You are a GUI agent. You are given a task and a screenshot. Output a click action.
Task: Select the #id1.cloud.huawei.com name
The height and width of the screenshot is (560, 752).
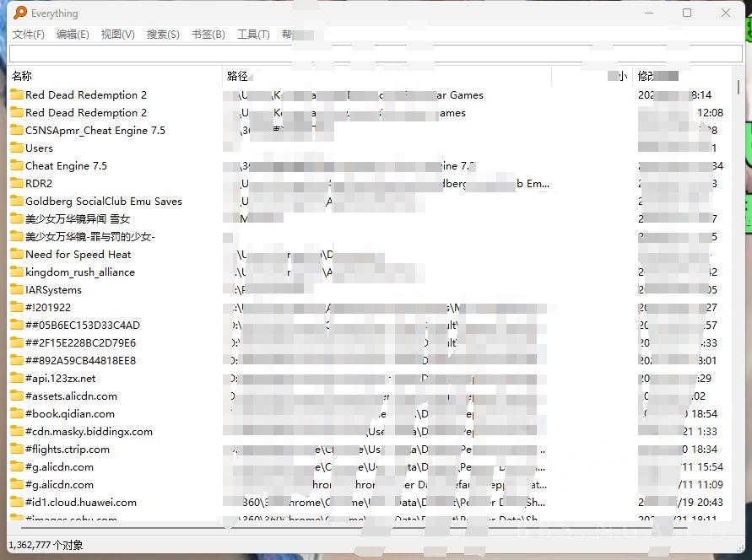[81, 503]
